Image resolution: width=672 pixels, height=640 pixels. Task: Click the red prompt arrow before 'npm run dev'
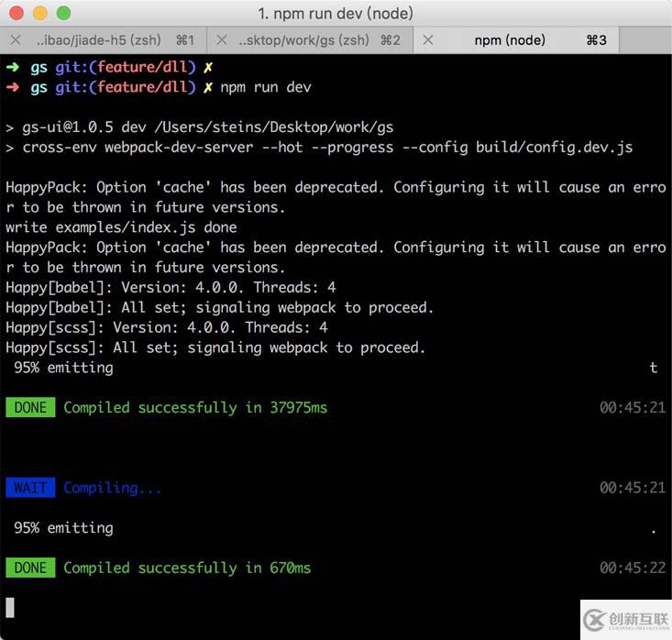point(11,87)
